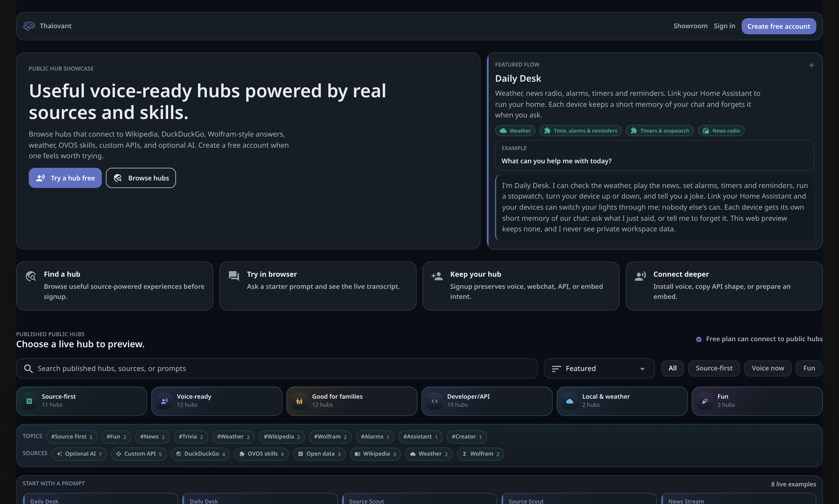Select the All filter chip
Image resolution: width=839 pixels, height=504 pixels.
pyautogui.click(x=672, y=368)
